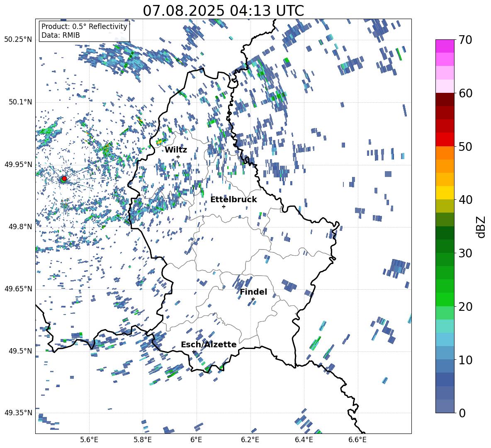Click the 6.4°E longitude label
Image resolution: width=491 pixels, height=448 pixels.
click(304, 440)
